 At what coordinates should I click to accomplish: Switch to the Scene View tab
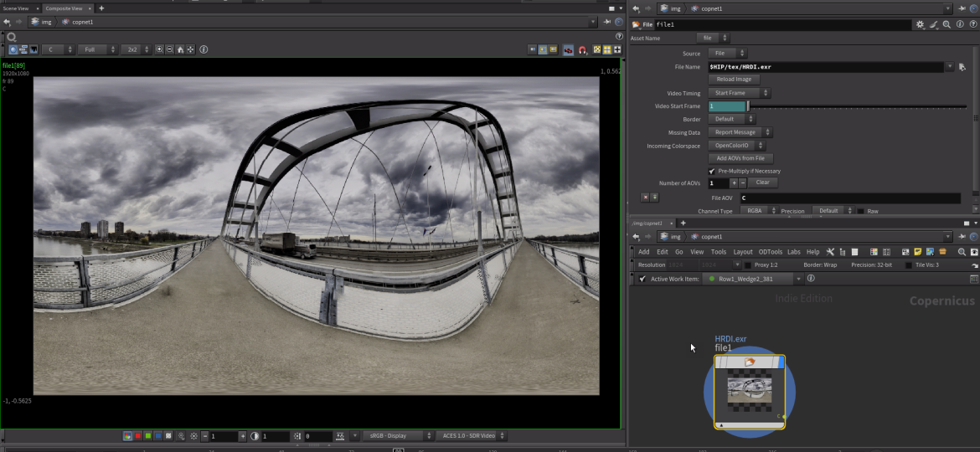[x=17, y=8]
